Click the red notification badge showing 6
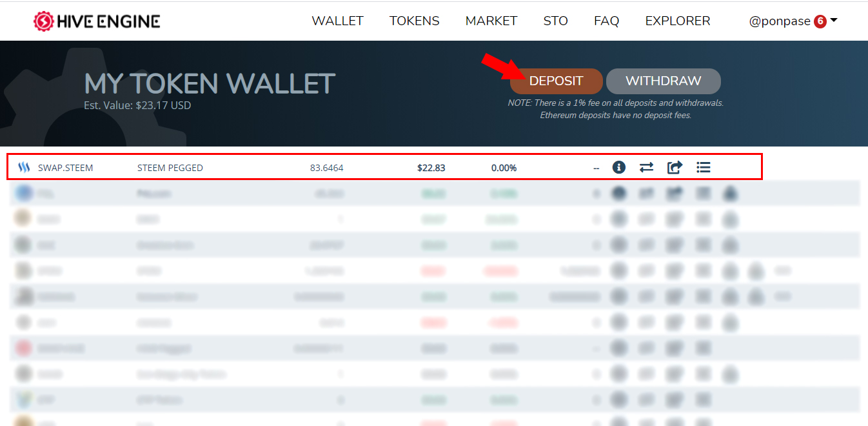868x426 pixels. (820, 21)
